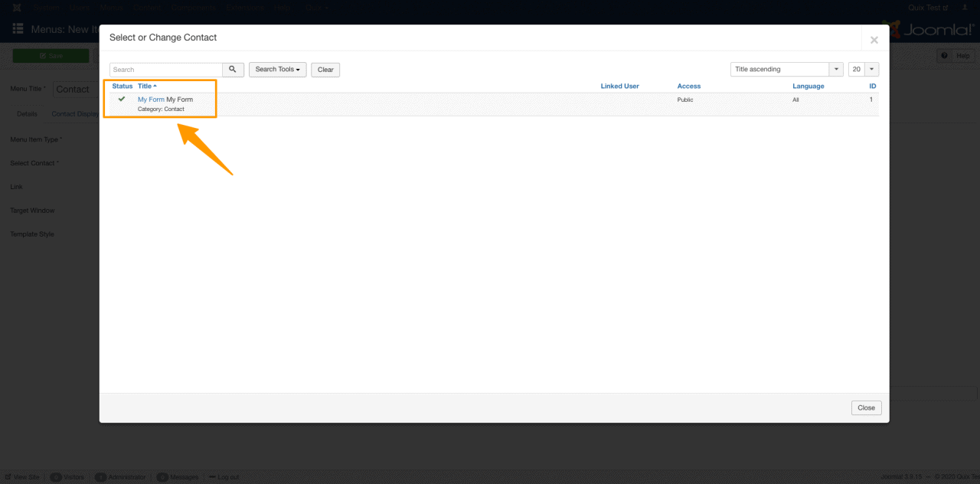This screenshot has width=980, height=484.
Task: Select the My Form contact link
Action: coord(151,100)
